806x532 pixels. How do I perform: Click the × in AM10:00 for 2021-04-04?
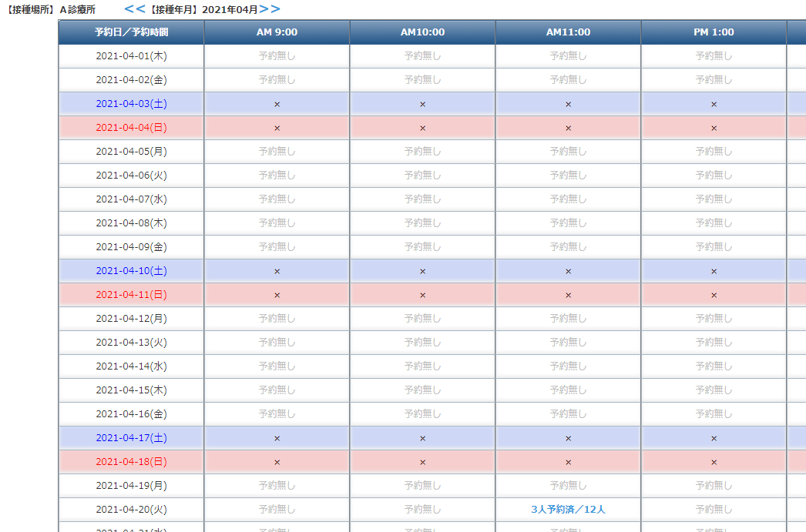click(x=422, y=128)
